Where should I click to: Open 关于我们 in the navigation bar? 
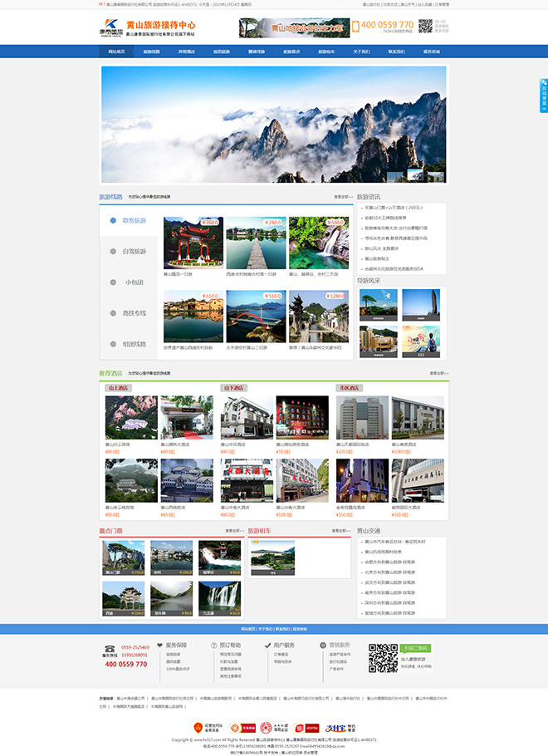[362, 52]
